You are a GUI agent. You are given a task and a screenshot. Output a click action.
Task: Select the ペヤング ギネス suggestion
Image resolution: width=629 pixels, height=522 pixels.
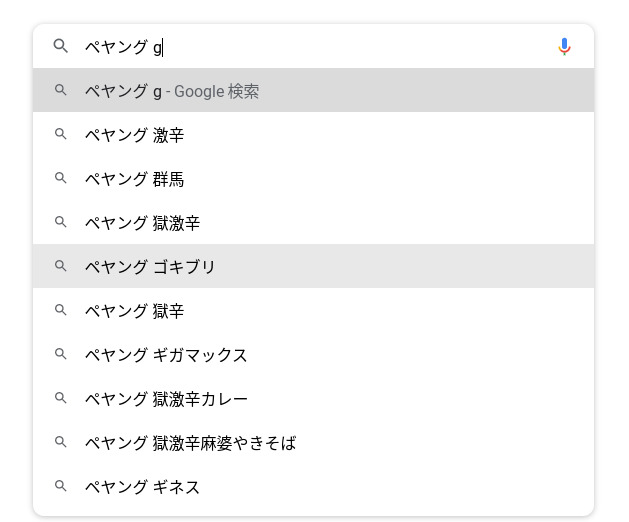point(142,487)
